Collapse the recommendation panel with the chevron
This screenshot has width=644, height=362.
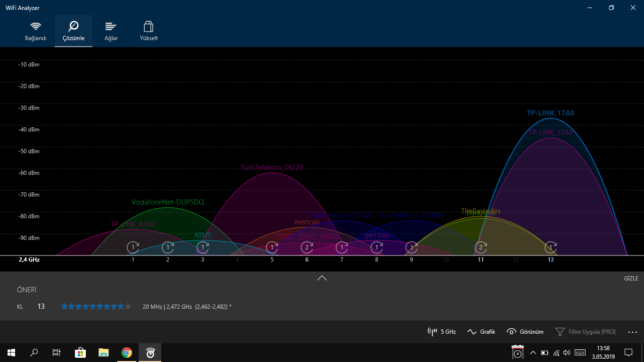(x=322, y=278)
